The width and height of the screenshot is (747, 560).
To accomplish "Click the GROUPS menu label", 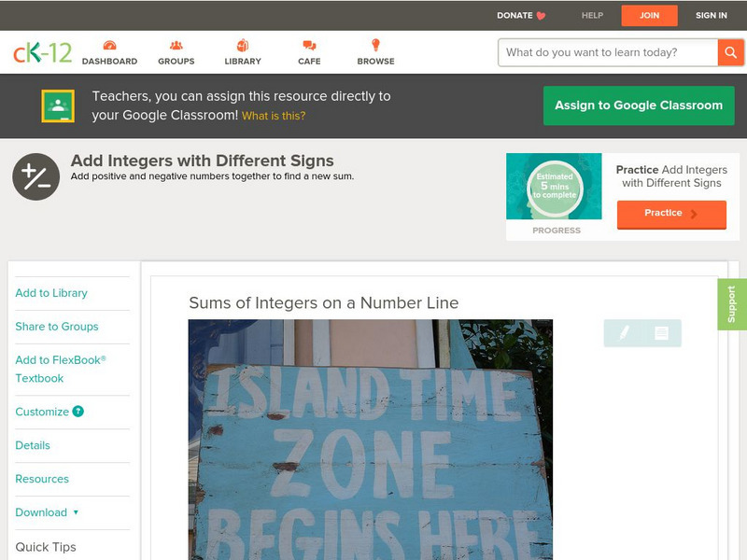I will coord(176,62).
